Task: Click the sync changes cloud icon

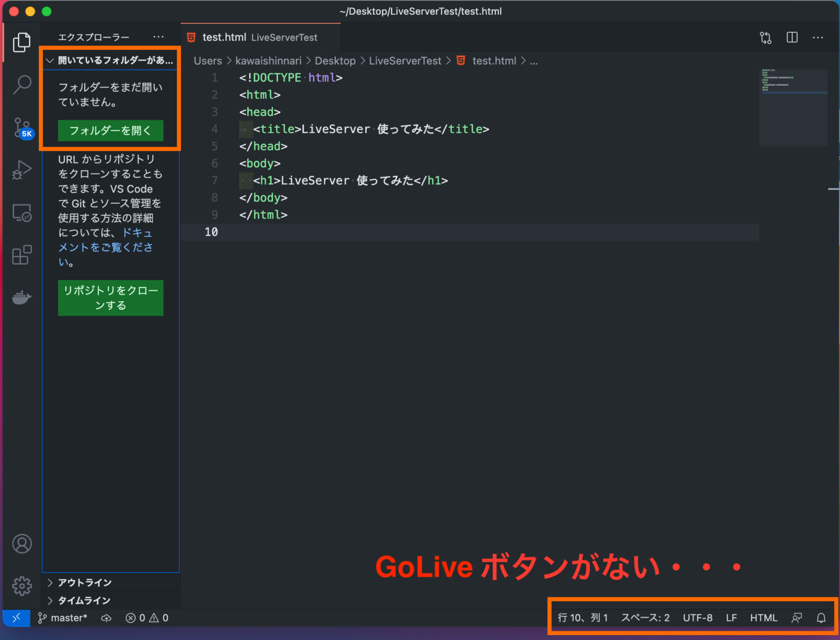Action: pyautogui.click(x=106, y=618)
